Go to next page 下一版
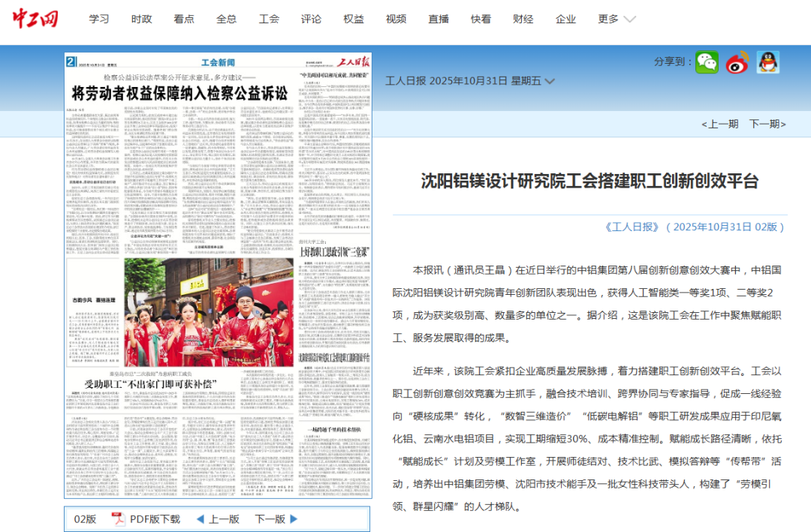This screenshot has height=532, width=811. coord(270,519)
